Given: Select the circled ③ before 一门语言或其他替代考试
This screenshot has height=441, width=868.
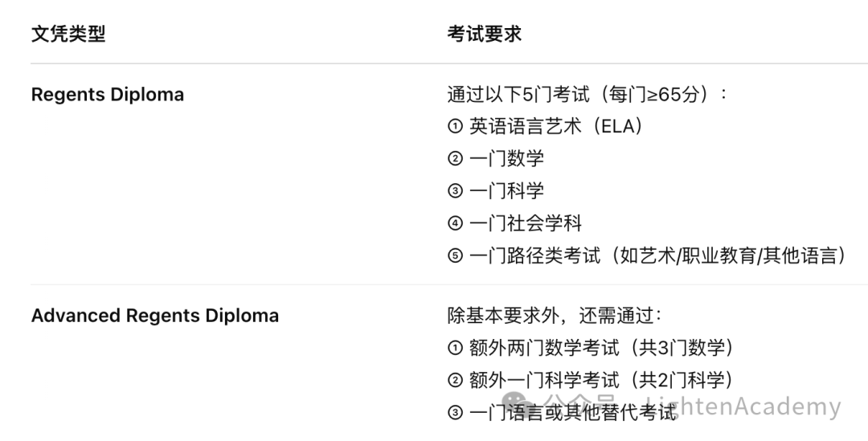Looking at the screenshot, I should point(455,413).
